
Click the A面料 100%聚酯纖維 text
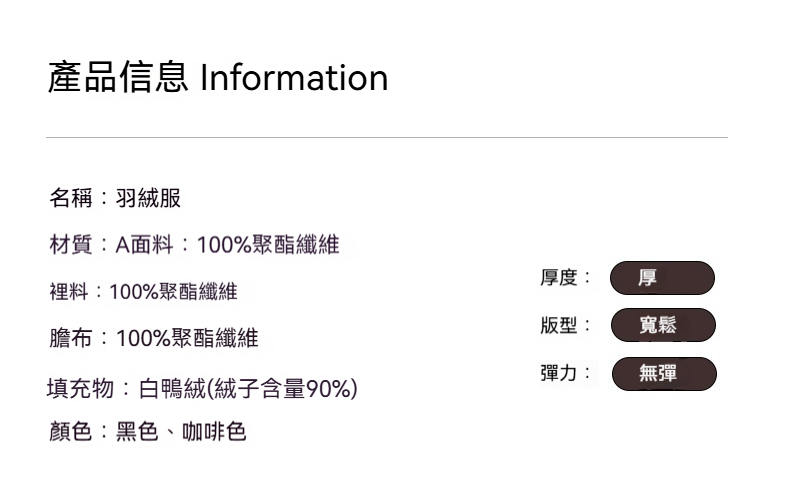click(228, 244)
